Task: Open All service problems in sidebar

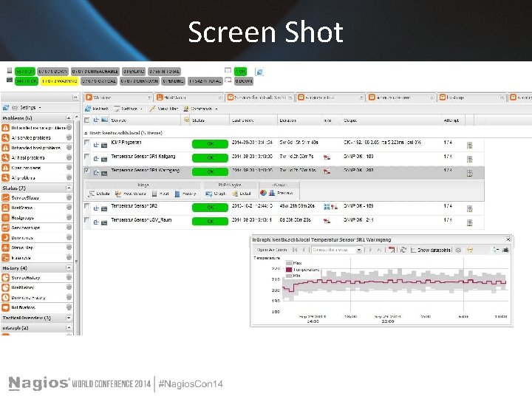Action: pos(31,137)
